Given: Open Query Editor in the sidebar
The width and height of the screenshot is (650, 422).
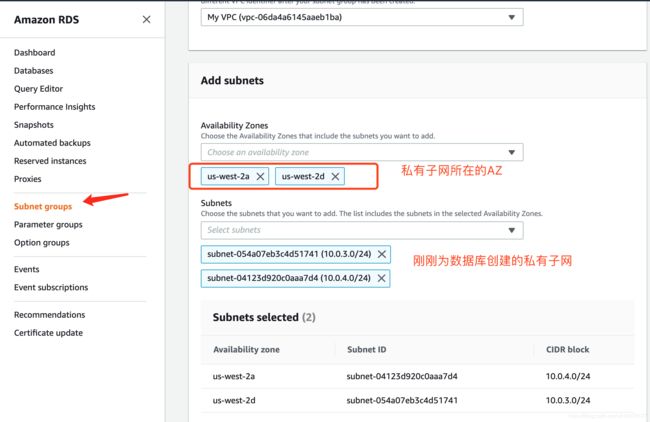Looking at the screenshot, I should coord(39,89).
